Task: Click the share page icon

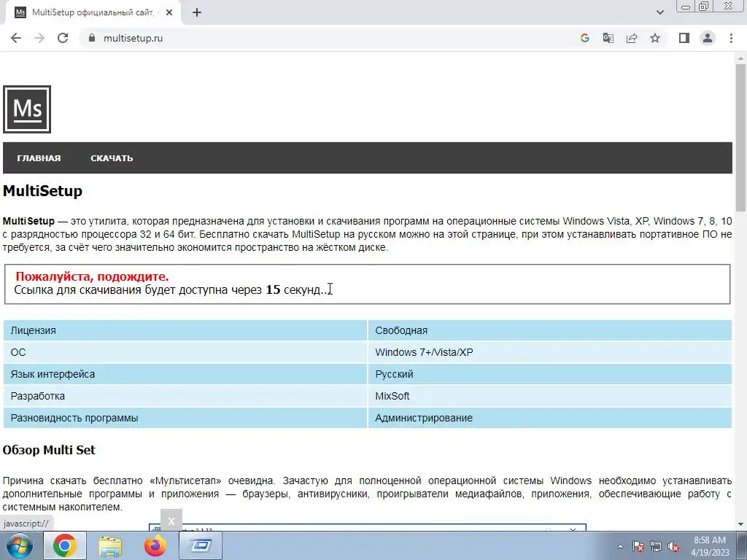Action: pyautogui.click(x=632, y=38)
